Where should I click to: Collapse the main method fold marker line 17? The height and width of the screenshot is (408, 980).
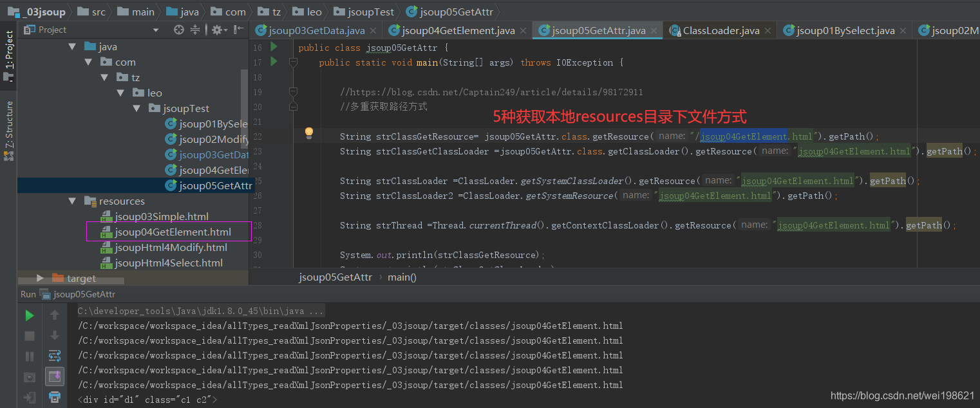tap(293, 62)
